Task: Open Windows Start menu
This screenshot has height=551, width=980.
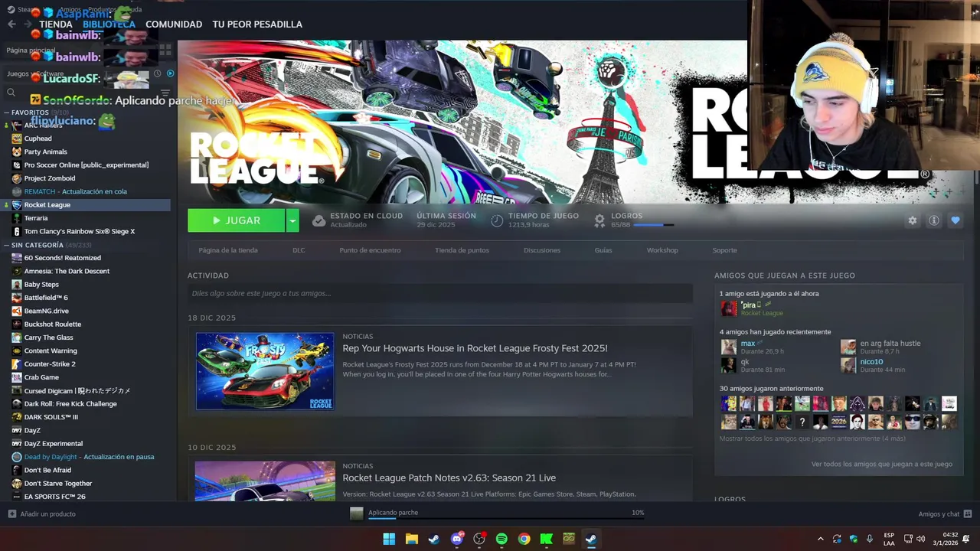Action: [x=389, y=539]
